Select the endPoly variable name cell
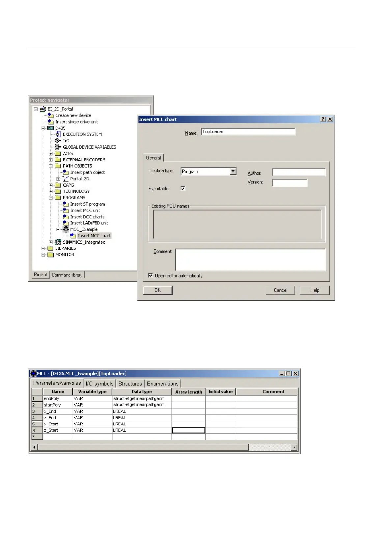The height and width of the screenshot is (555, 392). (x=58, y=398)
